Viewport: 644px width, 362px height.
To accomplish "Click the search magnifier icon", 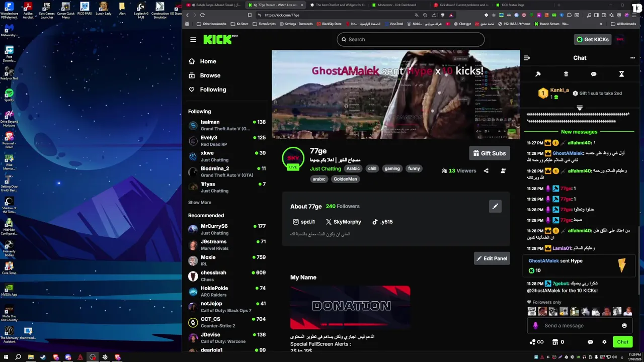I will pos(344,39).
